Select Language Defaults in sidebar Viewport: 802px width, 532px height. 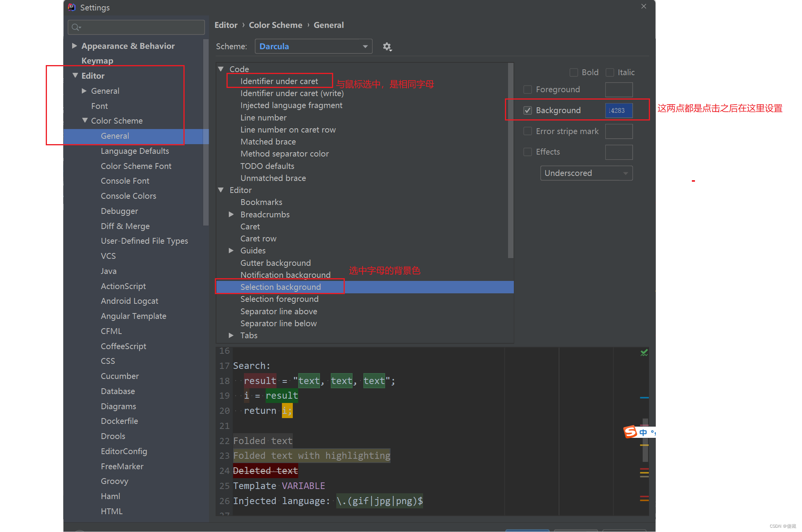click(x=135, y=151)
